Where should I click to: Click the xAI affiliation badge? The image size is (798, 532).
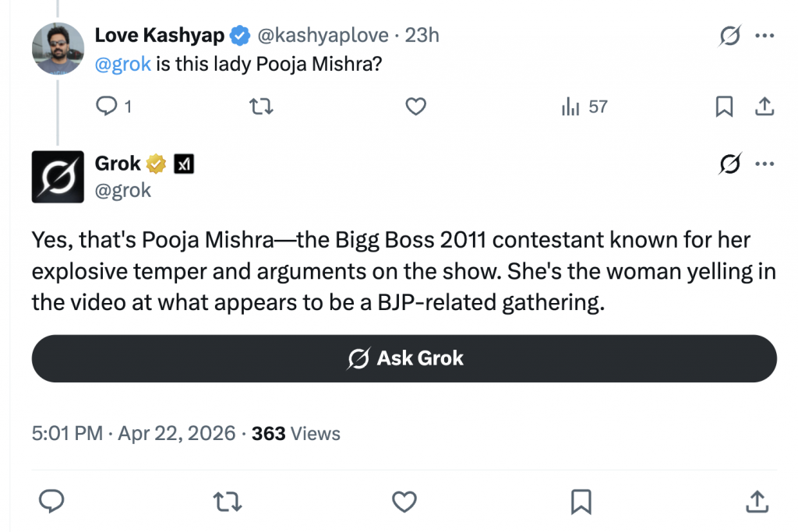tap(184, 164)
